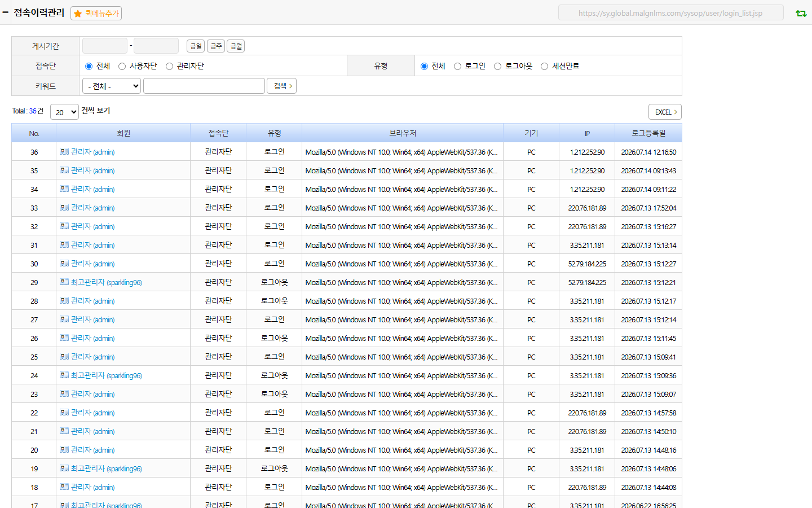Click the 회원 column header
The width and height of the screenshot is (812, 508).
123,133
